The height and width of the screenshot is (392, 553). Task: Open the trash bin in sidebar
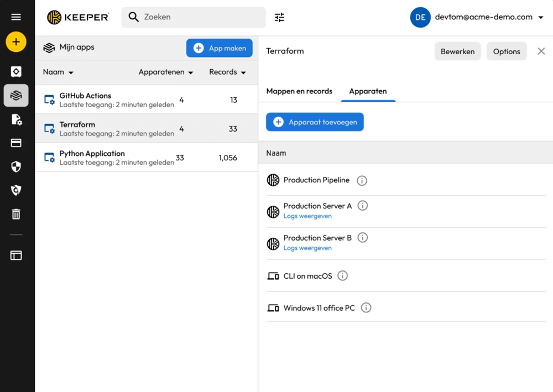(16, 214)
